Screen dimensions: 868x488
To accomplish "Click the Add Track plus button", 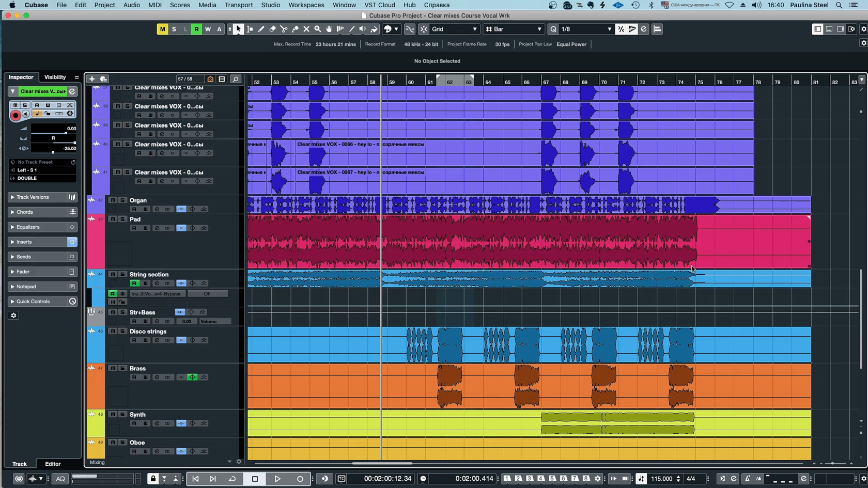I will pyautogui.click(x=92, y=79).
